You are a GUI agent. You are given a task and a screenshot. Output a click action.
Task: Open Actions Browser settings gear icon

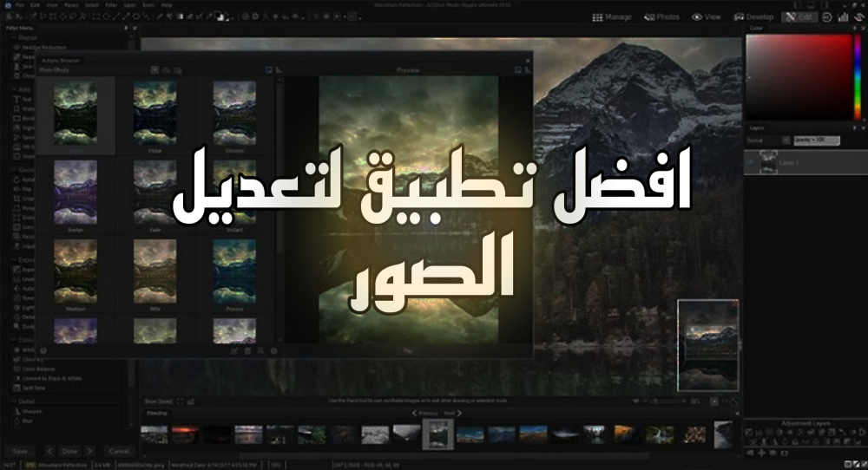tap(273, 350)
